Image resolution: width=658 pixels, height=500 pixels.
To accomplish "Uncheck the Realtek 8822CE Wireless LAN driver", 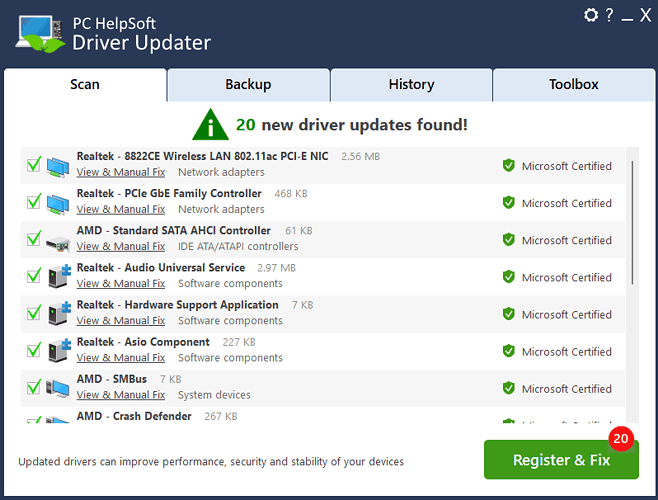I will [x=34, y=164].
